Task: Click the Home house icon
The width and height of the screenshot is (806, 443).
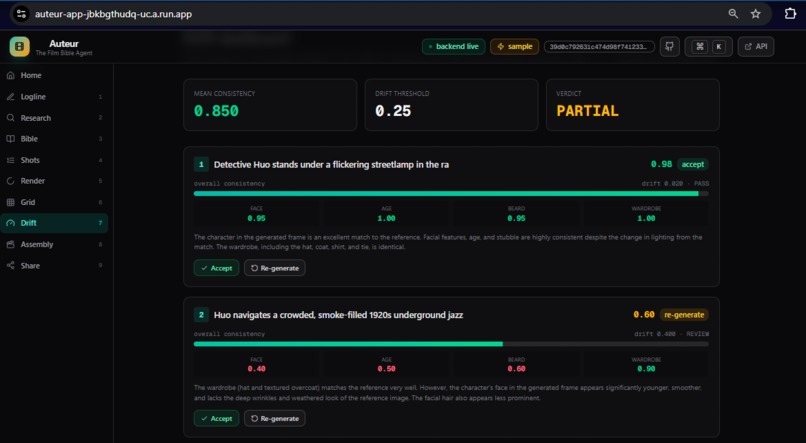Action: 10,76
